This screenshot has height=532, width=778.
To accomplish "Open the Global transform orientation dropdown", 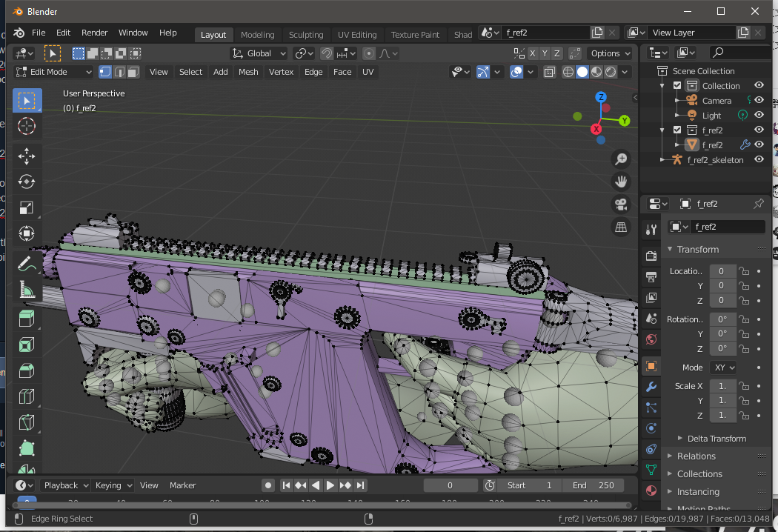I will point(259,53).
